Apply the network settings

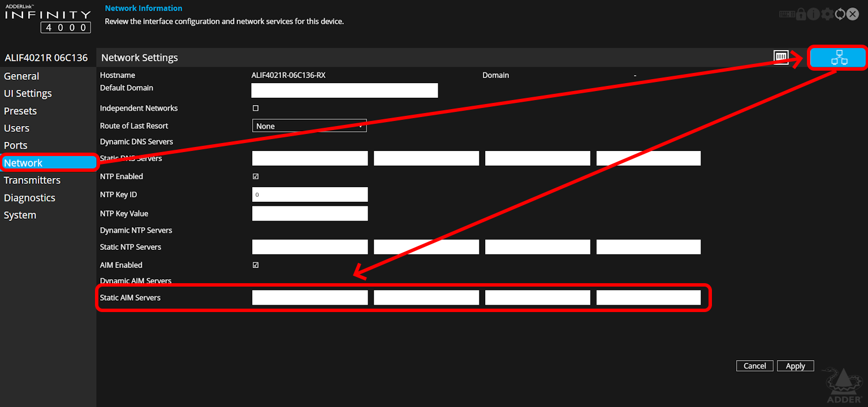tap(796, 366)
